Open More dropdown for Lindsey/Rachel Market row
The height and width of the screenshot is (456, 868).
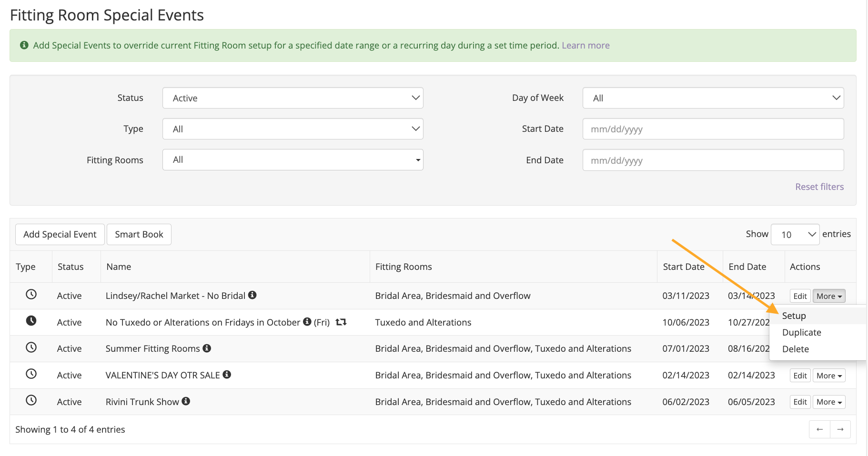tap(829, 296)
